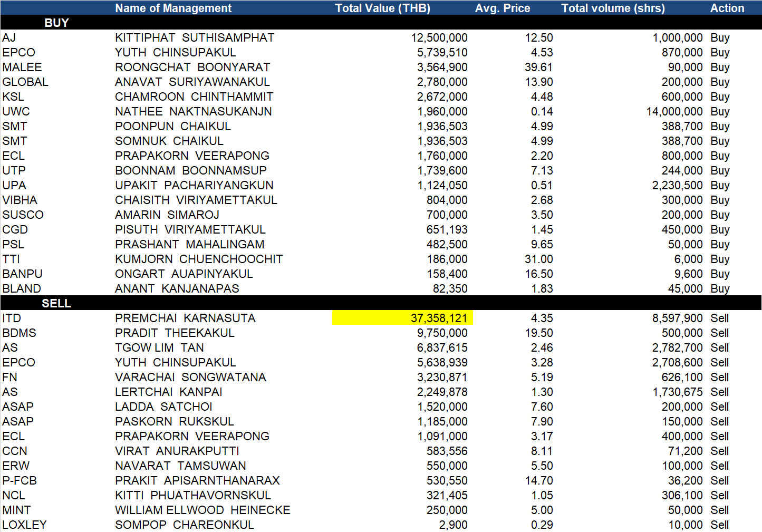Select BOONNAM BOONNAMSUP name cell
Viewport: 762px width, 532px height.
pos(191,170)
